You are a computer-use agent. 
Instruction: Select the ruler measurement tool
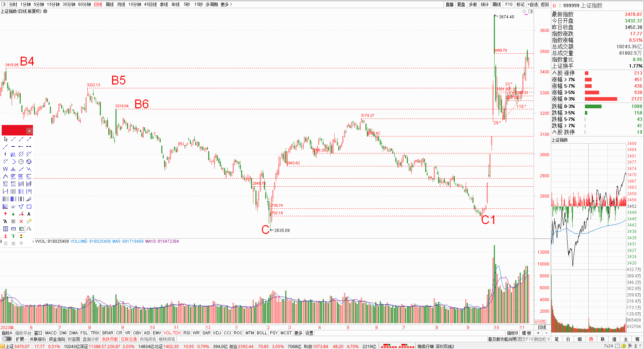tap(13, 229)
